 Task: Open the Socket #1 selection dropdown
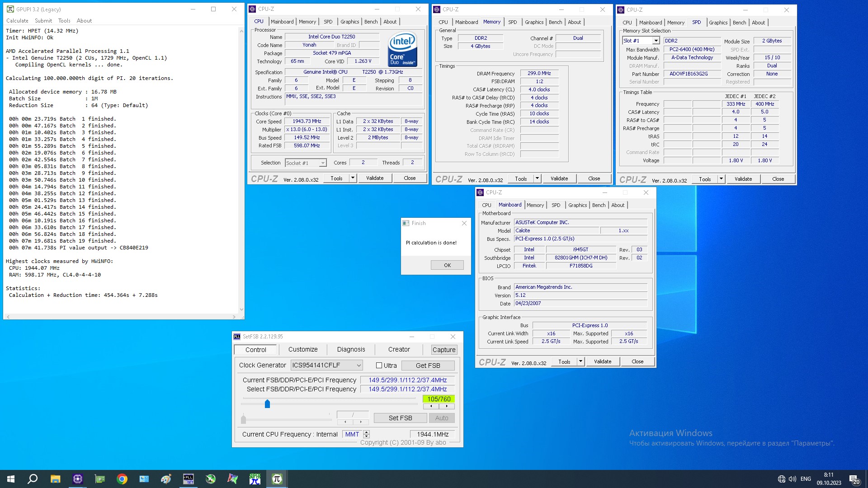pyautogui.click(x=306, y=163)
